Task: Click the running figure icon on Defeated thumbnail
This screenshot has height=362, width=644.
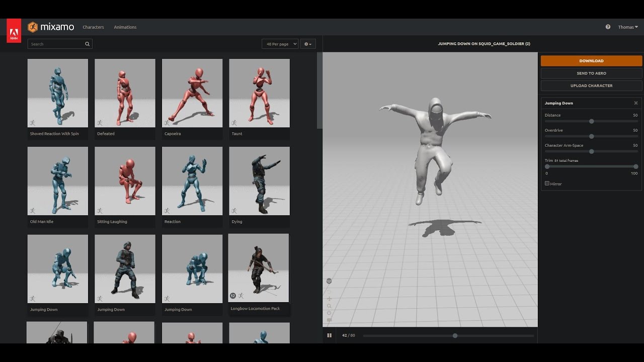Action: pyautogui.click(x=99, y=123)
